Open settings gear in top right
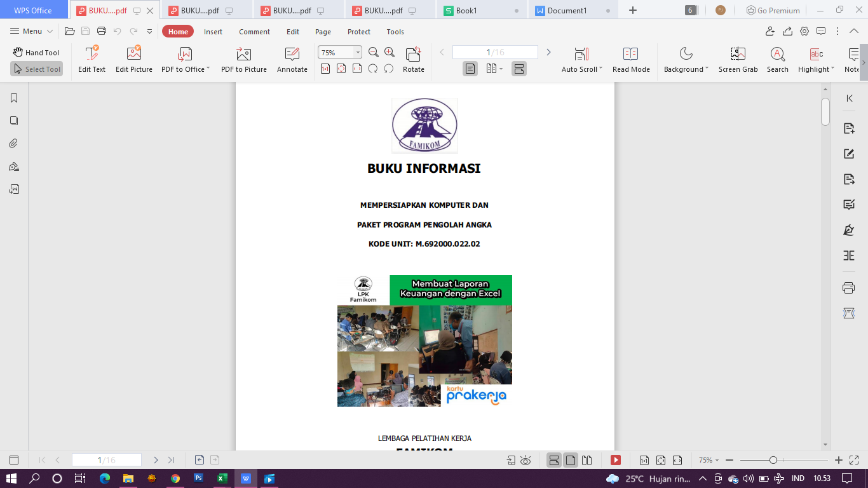The width and height of the screenshot is (868, 488). pyautogui.click(x=804, y=31)
